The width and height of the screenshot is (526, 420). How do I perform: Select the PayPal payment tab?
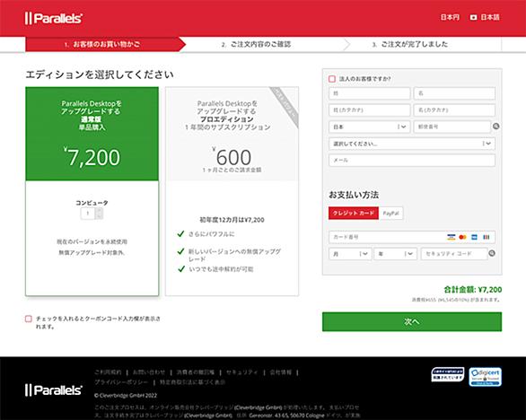(390, 213)
